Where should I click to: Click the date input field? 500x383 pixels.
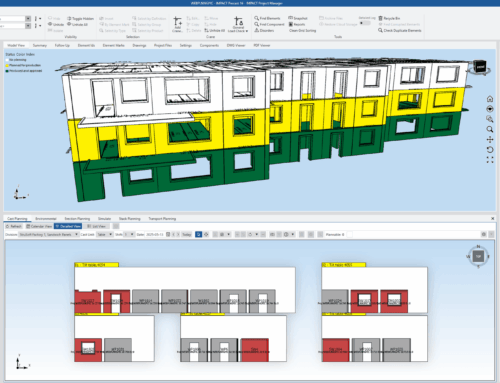pos(155,235)
